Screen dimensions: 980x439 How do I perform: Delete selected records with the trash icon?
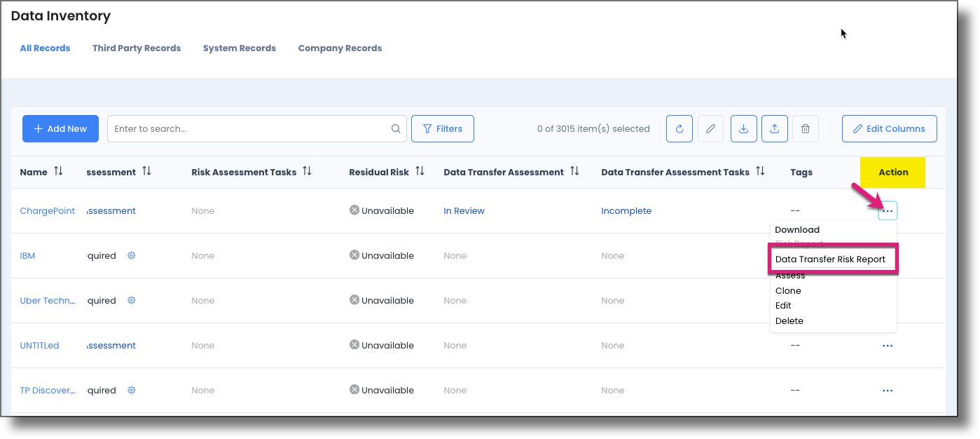coord(805,128)
